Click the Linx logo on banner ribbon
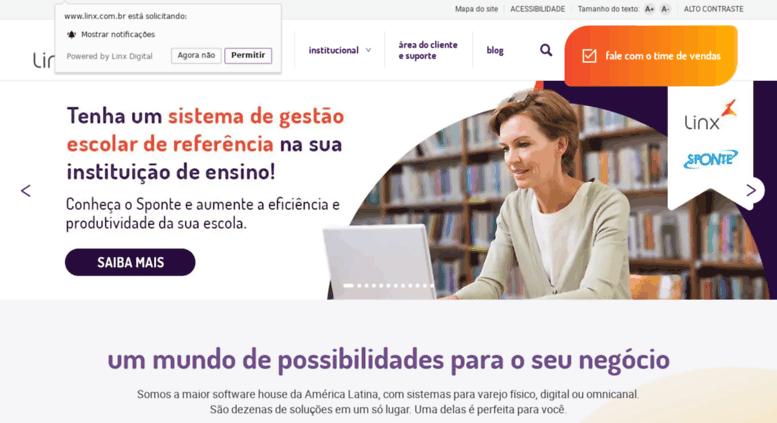This screenshot has width=777, height=423. (711, 115)
